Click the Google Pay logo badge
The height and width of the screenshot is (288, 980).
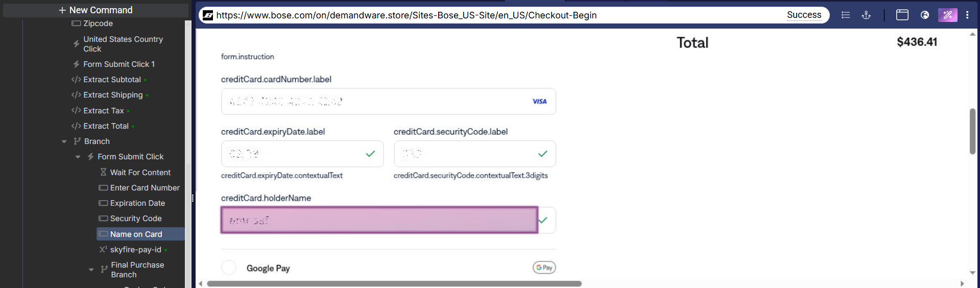coord(544,268)
